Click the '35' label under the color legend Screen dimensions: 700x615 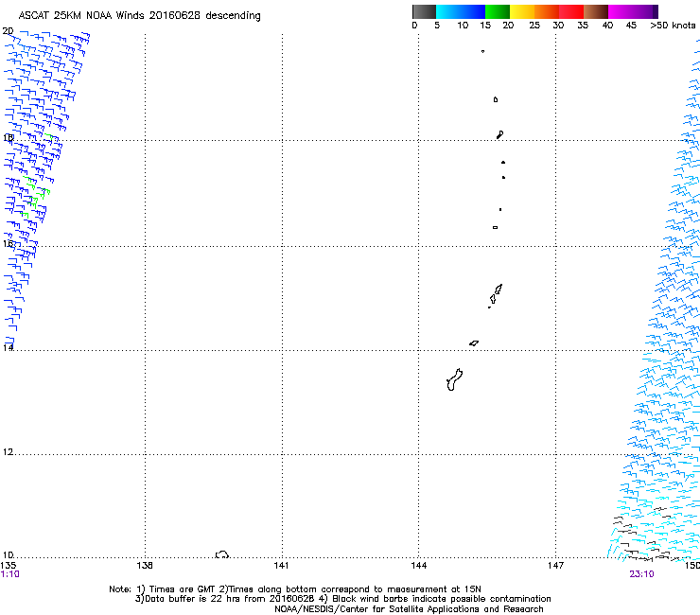[583, 26]
